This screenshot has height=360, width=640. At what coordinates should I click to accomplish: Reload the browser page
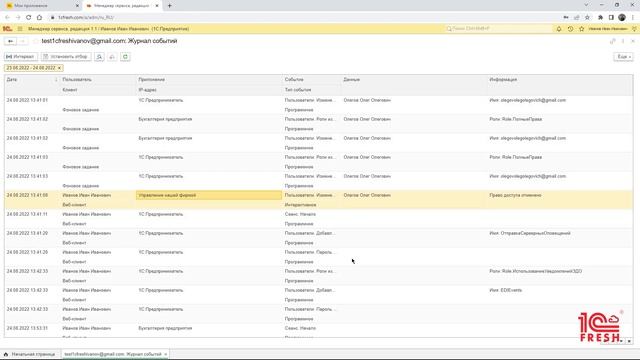tap(29, 18)
